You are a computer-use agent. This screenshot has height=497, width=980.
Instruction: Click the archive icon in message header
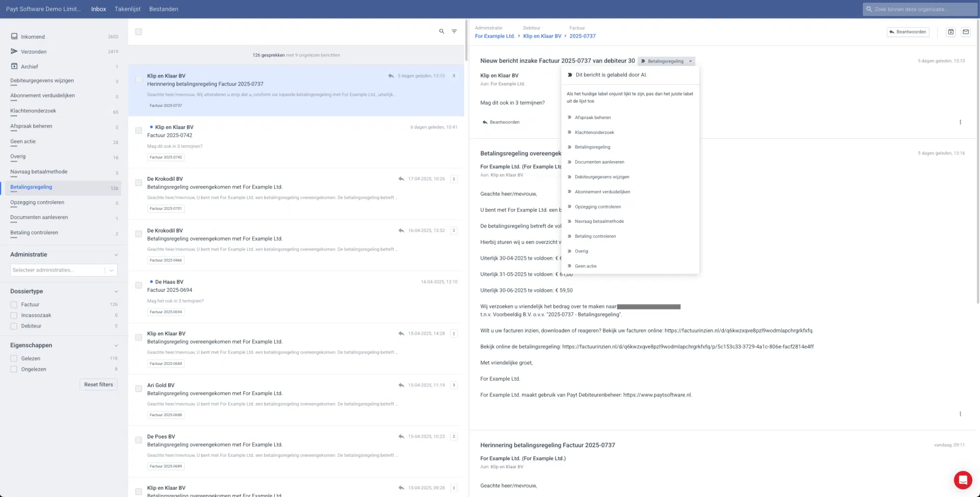(951, 32)
